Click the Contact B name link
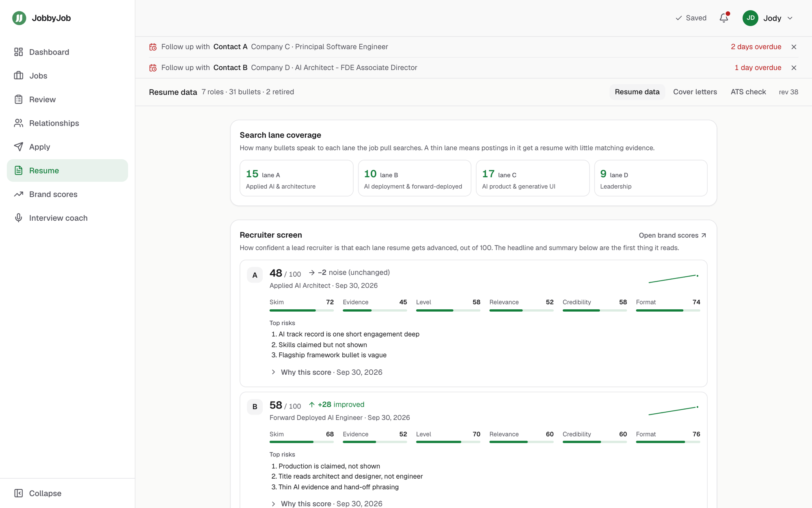812x508 pixels. pyautogui.click(x=230, y=68)
